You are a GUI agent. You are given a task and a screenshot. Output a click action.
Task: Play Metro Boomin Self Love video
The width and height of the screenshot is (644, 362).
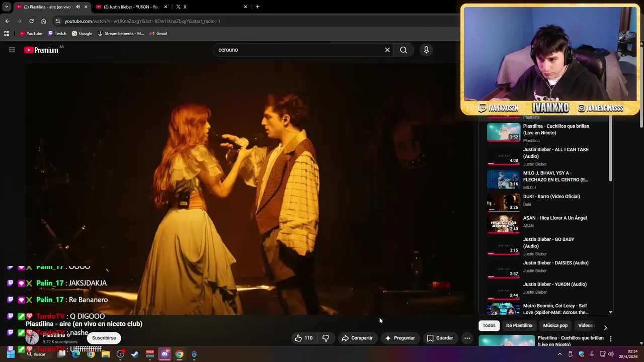coord(546,308)
